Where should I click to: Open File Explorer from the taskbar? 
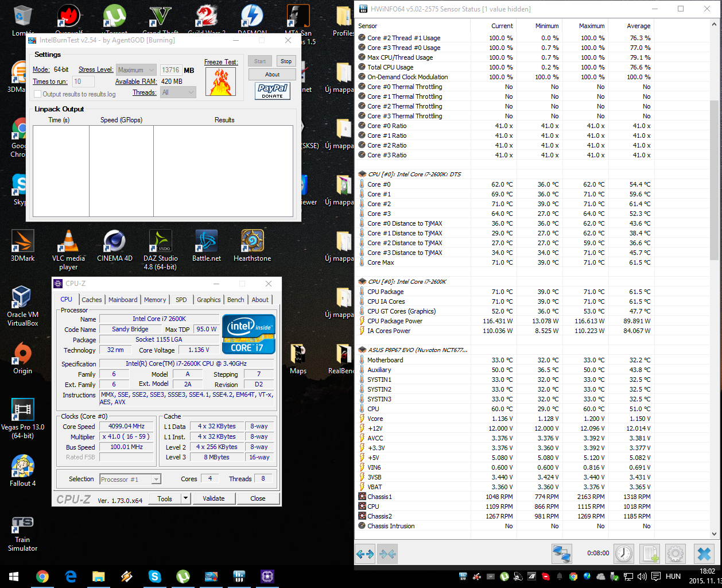(x=99, y=577)
